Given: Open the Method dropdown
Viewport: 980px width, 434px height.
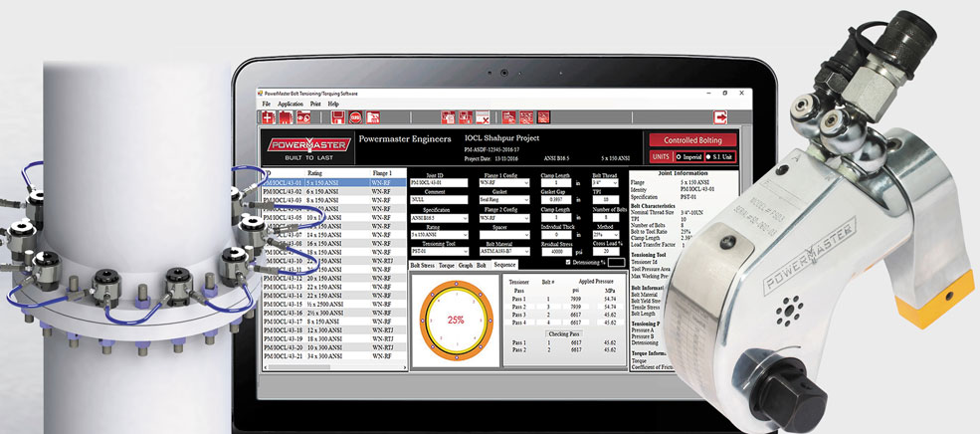Looking at the screenshot, I should pos(605,235).
